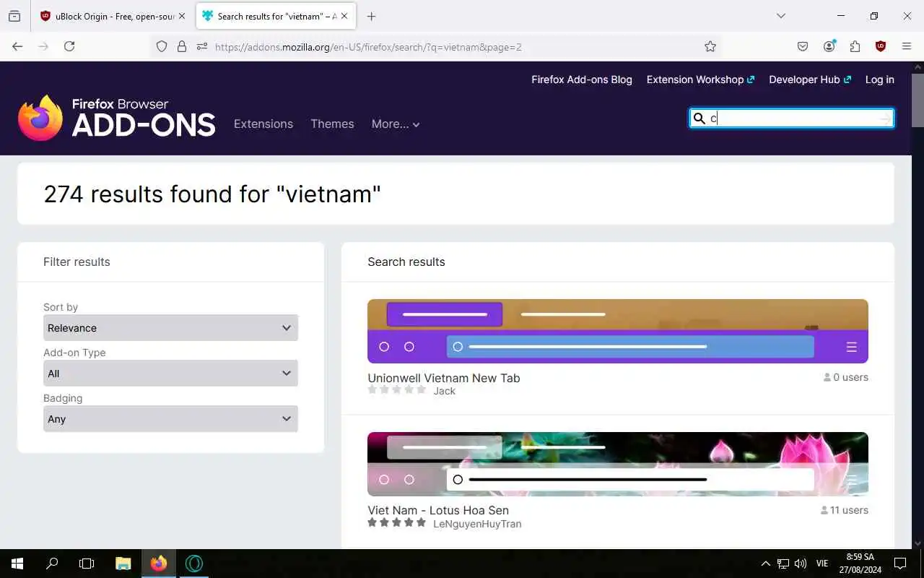Click the 0 users count
This screenshot has width=924, height=578.
click(846, 377)
